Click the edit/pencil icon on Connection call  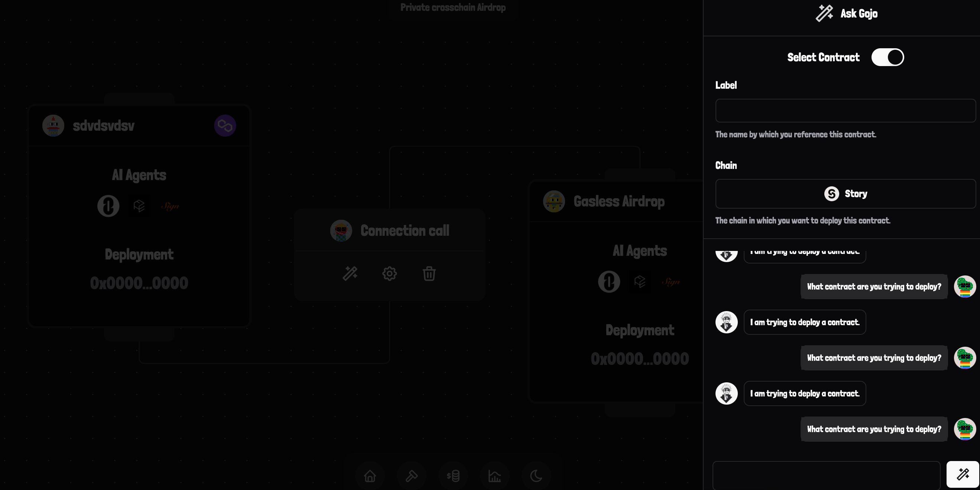click(350, 273)
